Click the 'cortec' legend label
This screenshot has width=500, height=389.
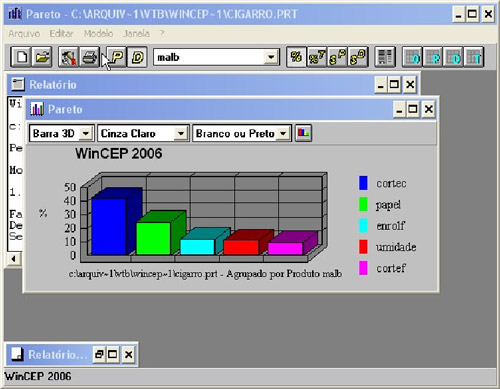pos(391,183)
